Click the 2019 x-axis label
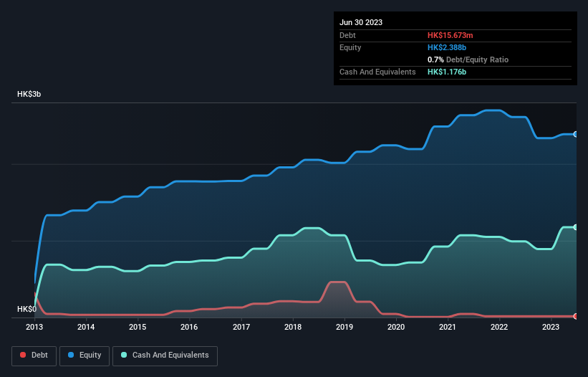 [x=344, y=327]
